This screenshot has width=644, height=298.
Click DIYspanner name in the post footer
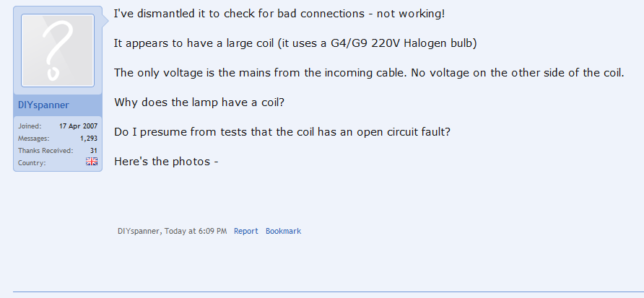[139, 232]
